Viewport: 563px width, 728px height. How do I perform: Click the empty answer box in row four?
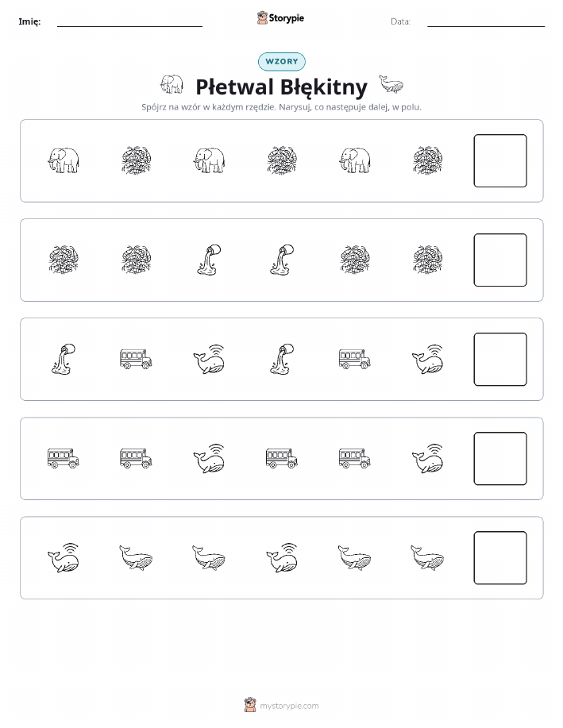(500, 459)
